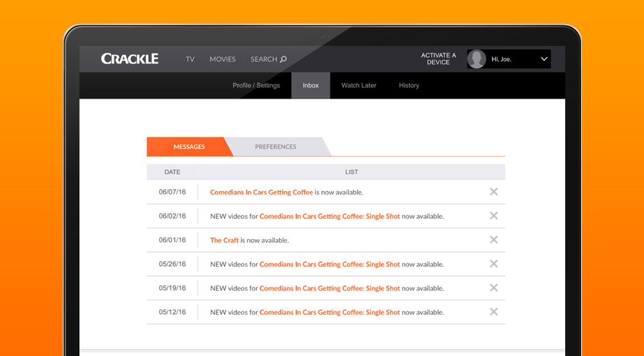This screenshot has height=356, width=644.
Task: Switch to the Messages tab
Action: [189, 147]
